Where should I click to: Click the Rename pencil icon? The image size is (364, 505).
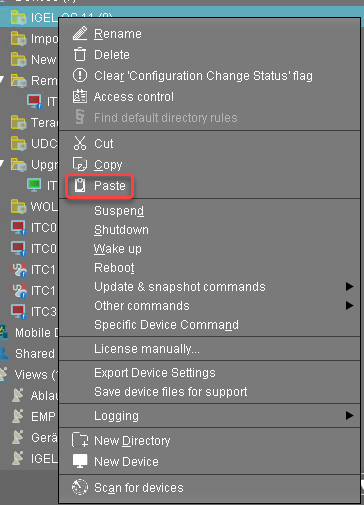pos(80,33)
